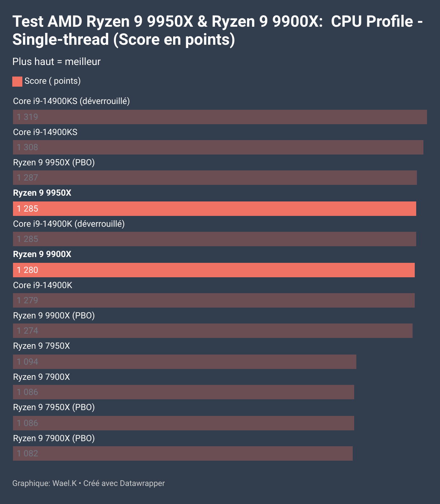Click the 'Plus haut = meilleur' subtitle
Viewport: 440px width, 504px height.
tap(56, 62)
